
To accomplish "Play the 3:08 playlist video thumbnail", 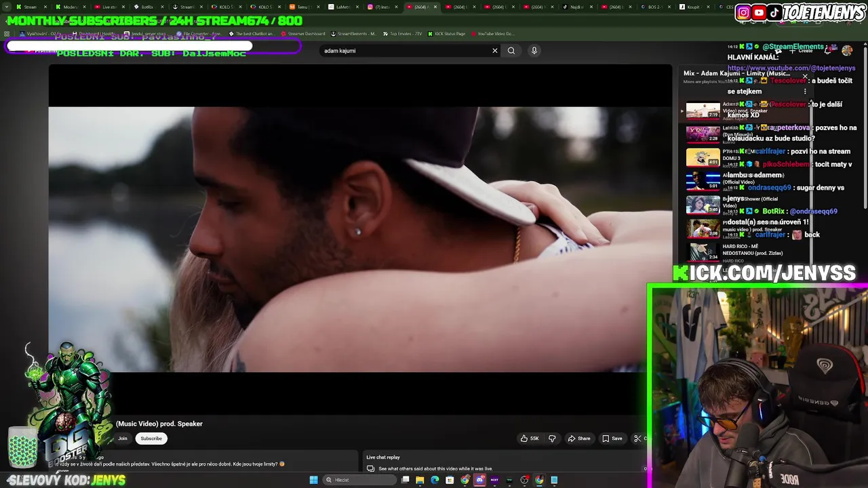I will coord(703,228).
